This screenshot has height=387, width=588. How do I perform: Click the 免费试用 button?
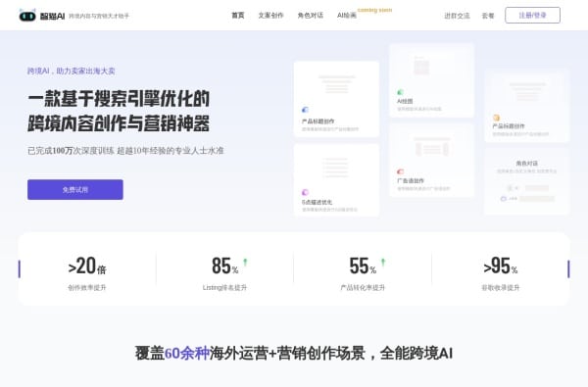click(x=75, y=189)
